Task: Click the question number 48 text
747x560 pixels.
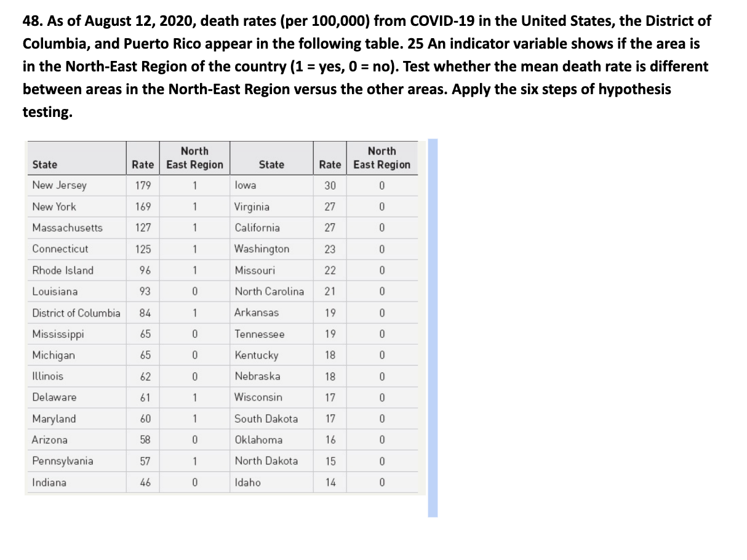Action: pyautogui.click(x=31, y=21)
